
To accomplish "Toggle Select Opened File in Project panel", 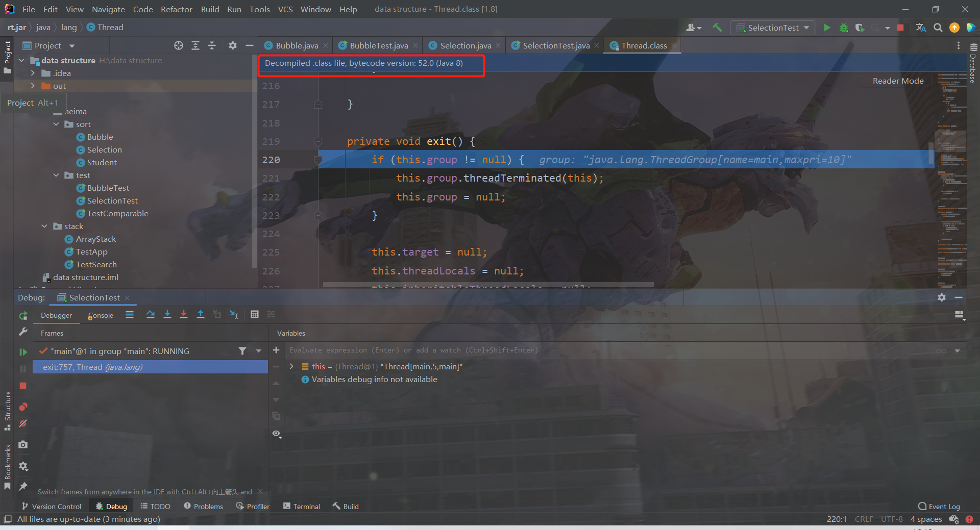I will 178,45.
